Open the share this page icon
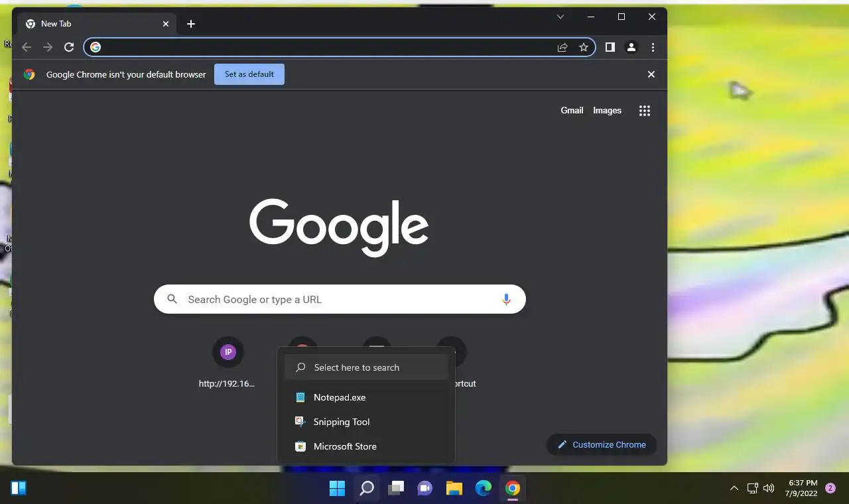 (562, 47)
